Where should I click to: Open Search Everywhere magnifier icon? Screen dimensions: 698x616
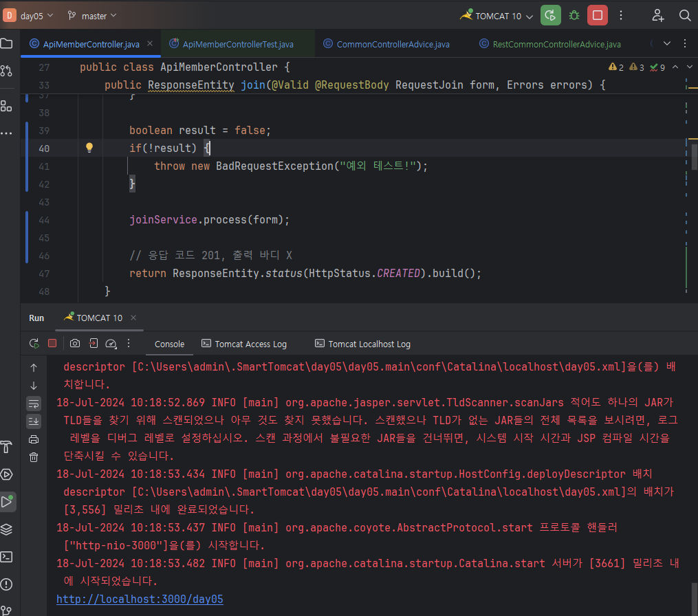(x=685, y=15)
